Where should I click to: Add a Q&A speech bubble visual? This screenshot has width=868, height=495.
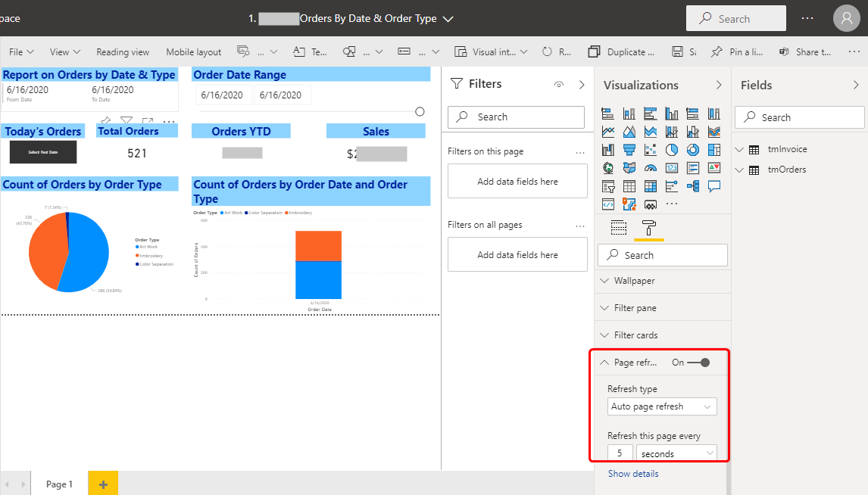[714, 186]
